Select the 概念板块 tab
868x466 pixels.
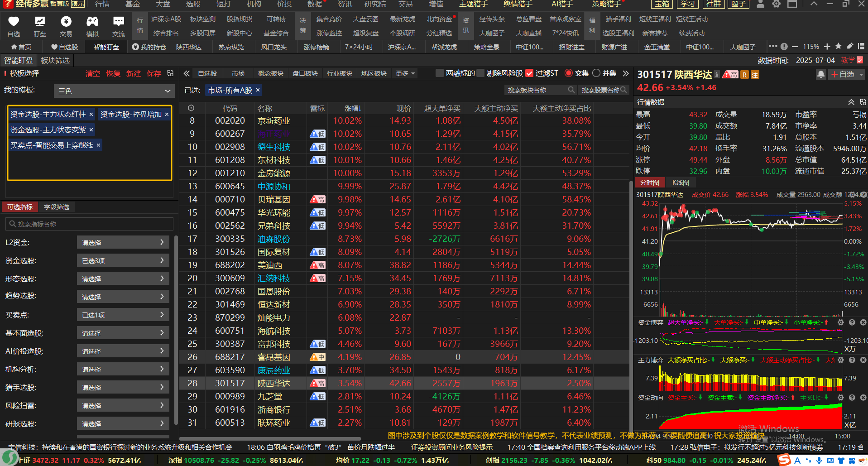(271, 73)
